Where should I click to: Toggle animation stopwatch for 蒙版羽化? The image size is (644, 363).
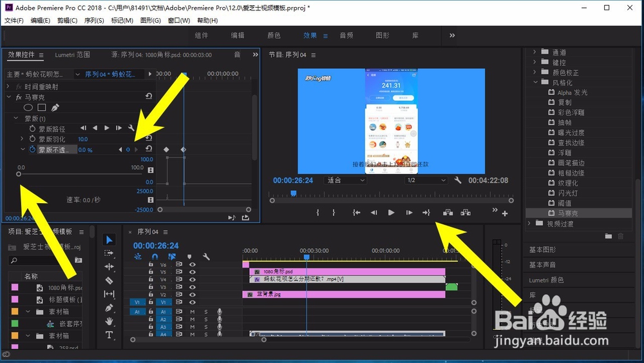coord(32,139)
